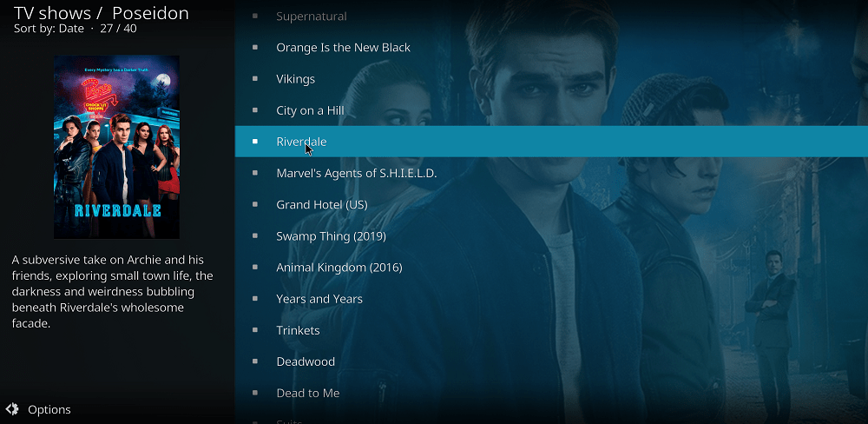Click the bullet icon beside Riverdale
868x424 pixels.
click(x=254, y=142)
